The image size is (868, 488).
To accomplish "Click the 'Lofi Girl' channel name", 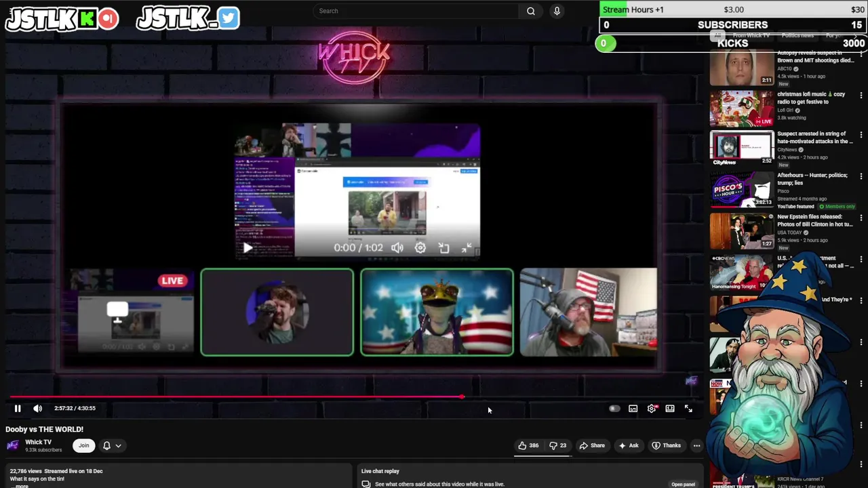I will pyautogui.click(x=785, y=110).
